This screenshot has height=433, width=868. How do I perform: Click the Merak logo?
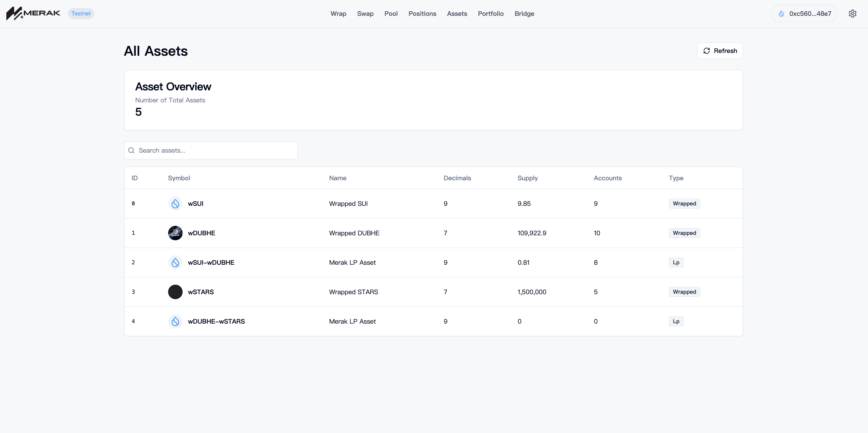pos(33,14)
